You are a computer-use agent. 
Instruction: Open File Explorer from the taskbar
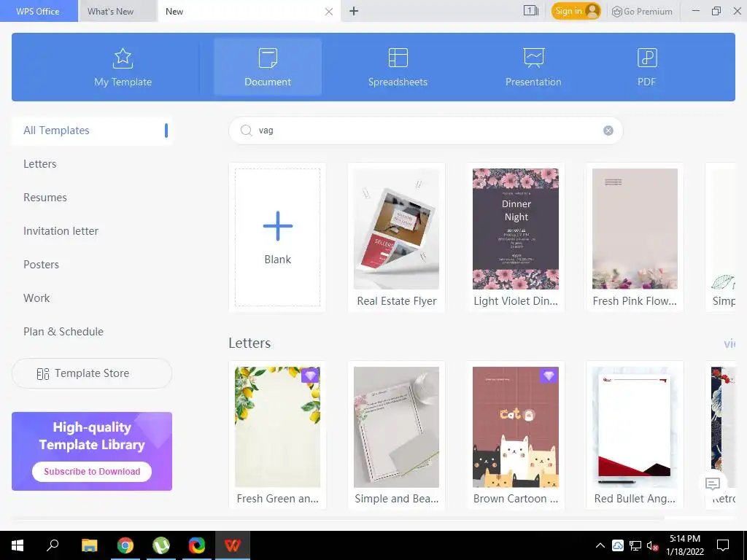coord(89,545)
